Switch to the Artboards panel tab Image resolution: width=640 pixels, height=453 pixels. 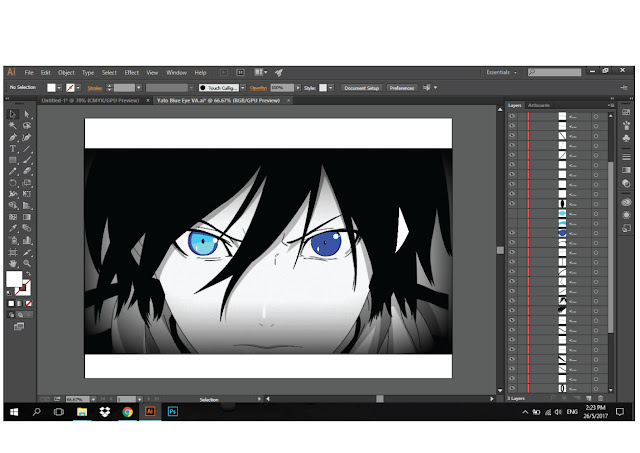click(539, 105)
